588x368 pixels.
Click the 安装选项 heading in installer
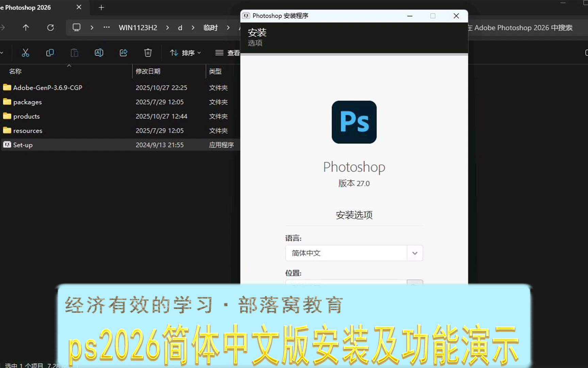[354, 215]
